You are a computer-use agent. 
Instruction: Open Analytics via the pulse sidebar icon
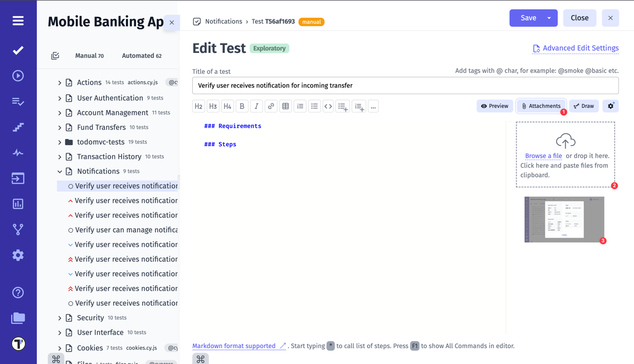[x=18, y=153]
